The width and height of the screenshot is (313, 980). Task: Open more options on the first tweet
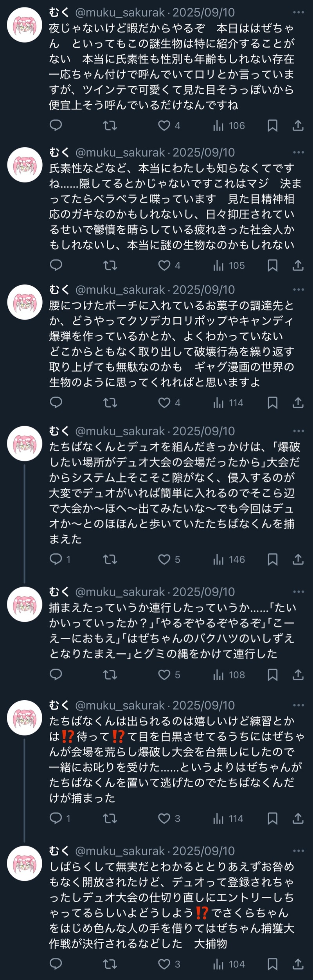coord(298,13)
